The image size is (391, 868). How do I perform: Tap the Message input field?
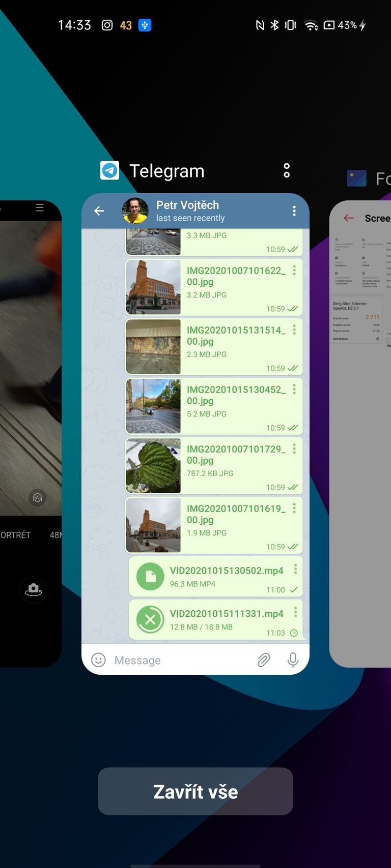click(178, 660)
